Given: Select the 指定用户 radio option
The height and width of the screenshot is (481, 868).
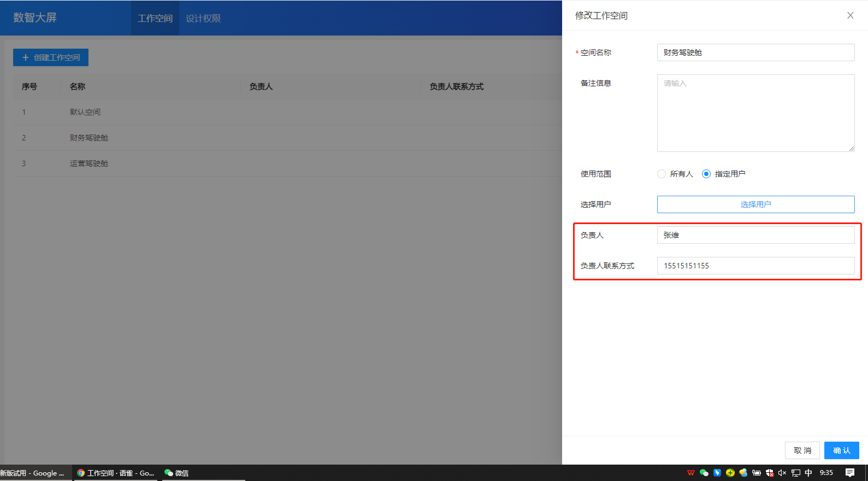Looking at the screenshot, I should [706, 174].
